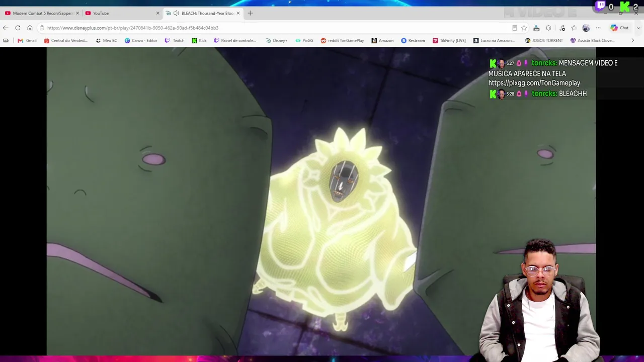Open the Gmail bookmark
The height and width of the screenshot is (362, 644).
coord(27,40)
